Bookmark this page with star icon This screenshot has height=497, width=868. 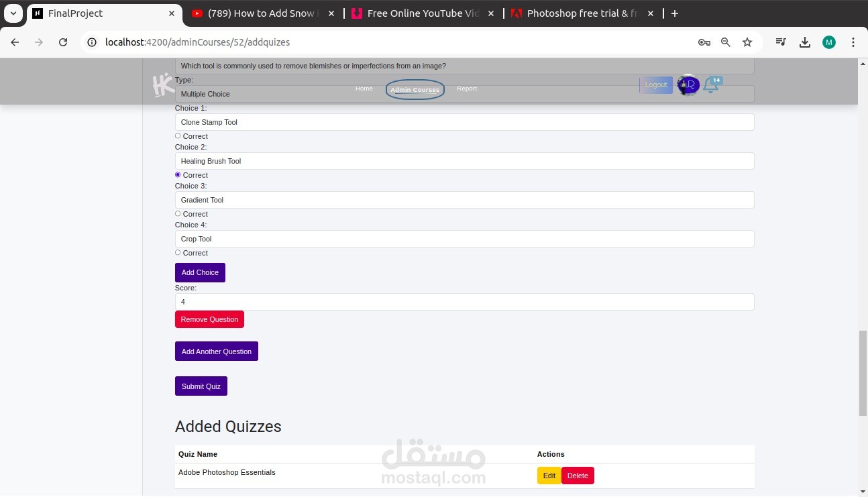747,42
